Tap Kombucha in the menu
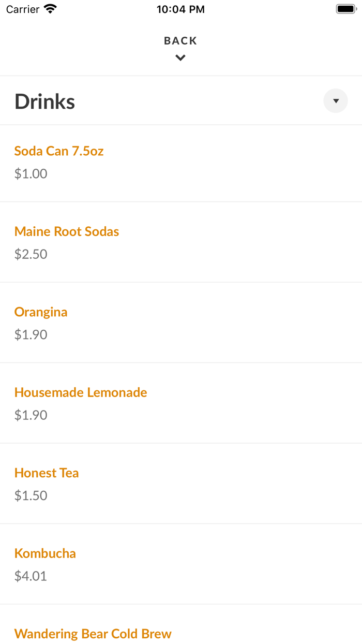 pos(45,553)
